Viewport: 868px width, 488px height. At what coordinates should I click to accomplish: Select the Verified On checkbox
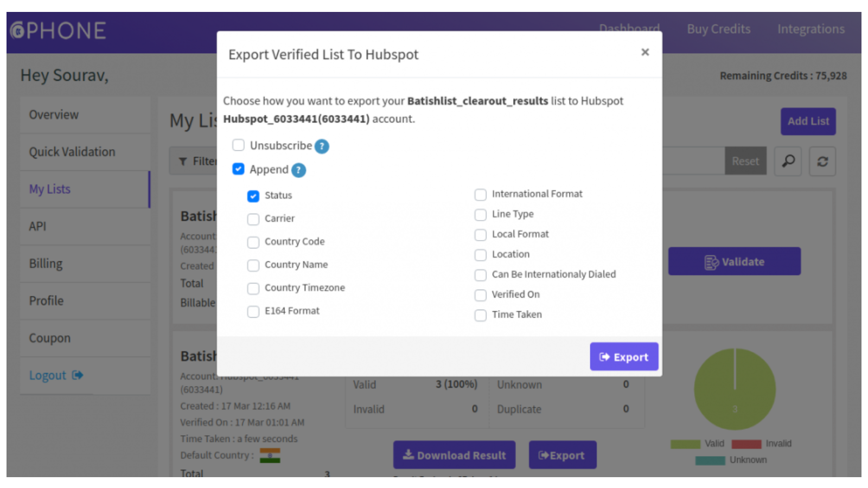[x=480, y=295]
